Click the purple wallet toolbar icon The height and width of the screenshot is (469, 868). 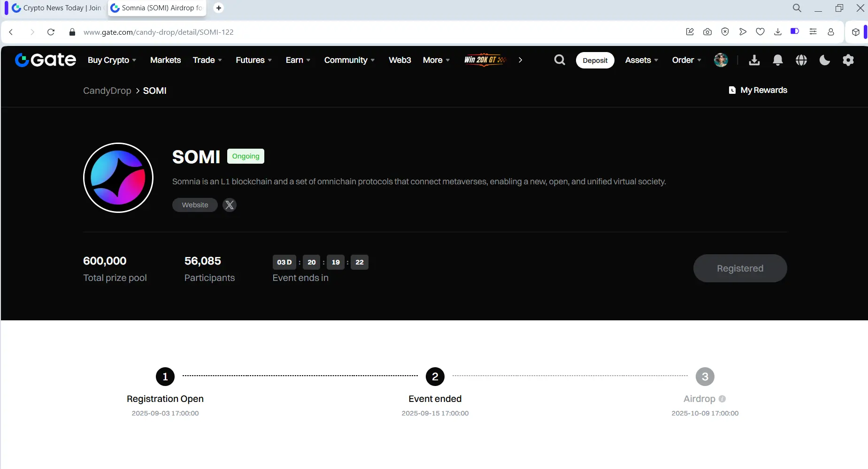(x=795, y=31)
